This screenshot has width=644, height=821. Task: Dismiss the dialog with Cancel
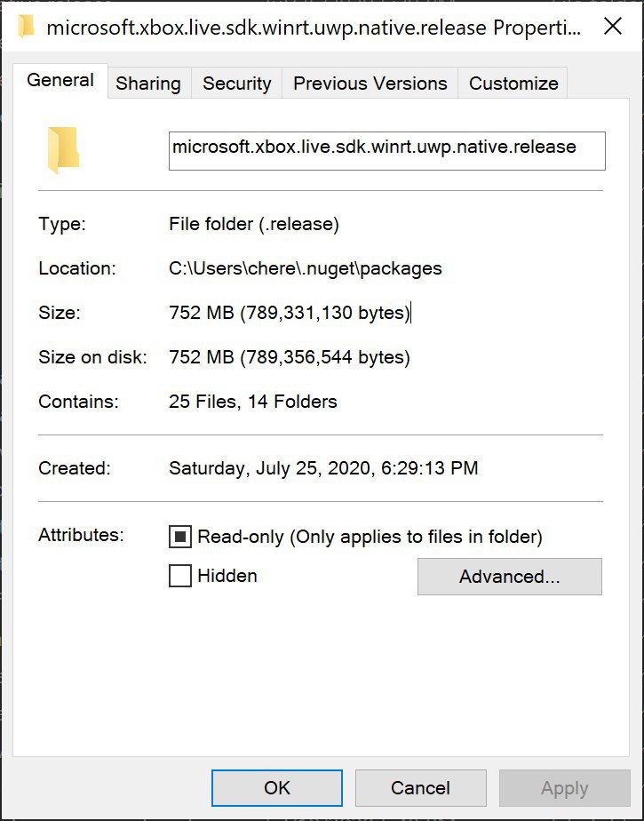click(x=420, y=788)
